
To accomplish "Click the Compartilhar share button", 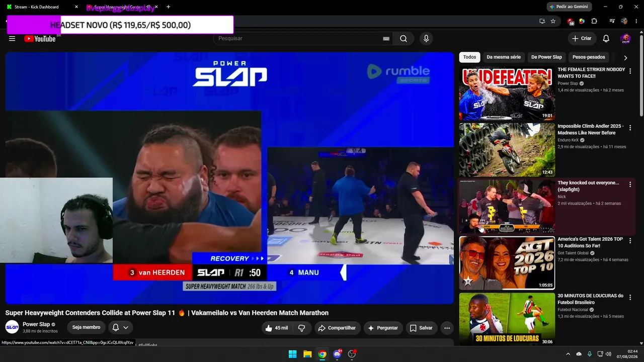I will tap(337, 328).
